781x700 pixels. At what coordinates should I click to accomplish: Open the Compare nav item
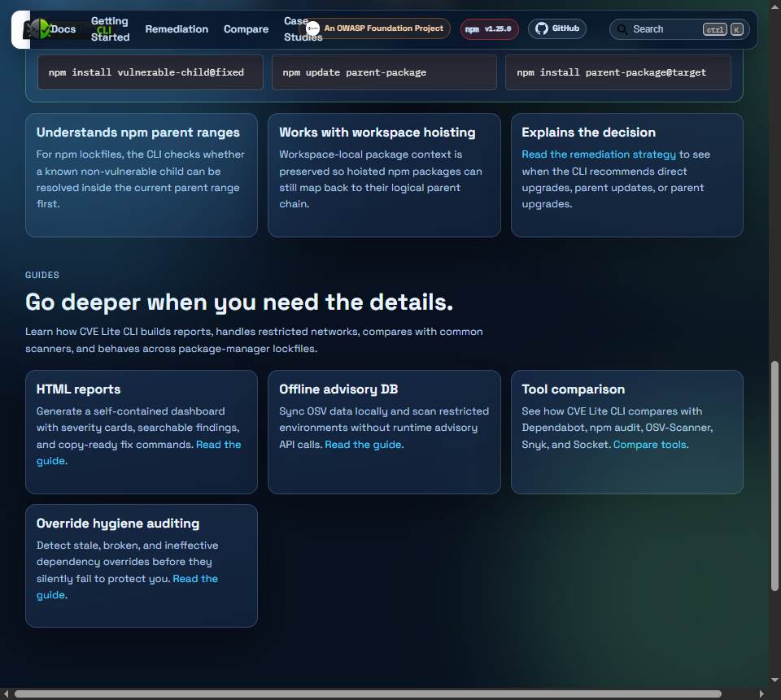pyautogui.click(x=246, y=29)
